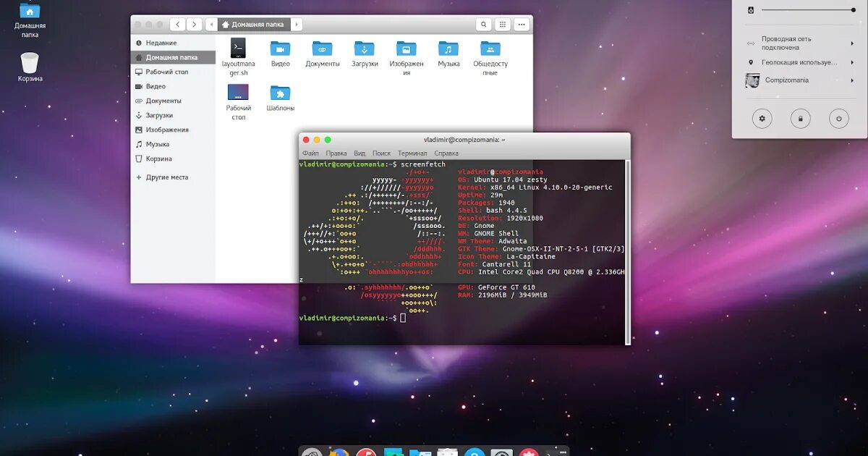The width and height of the screenshot is (868, 456).
Task: Adjust the volume slider in system menu
Action: point(809,9)
